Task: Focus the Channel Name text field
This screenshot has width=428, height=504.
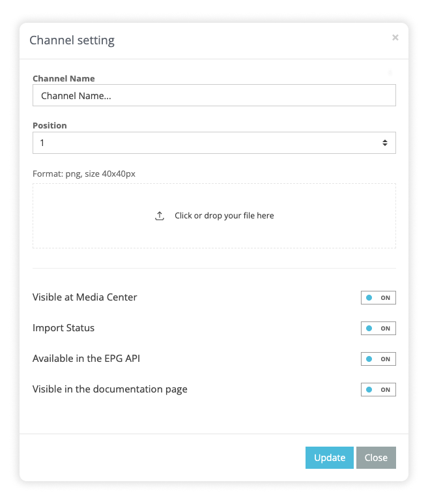Action: [214, 95]
